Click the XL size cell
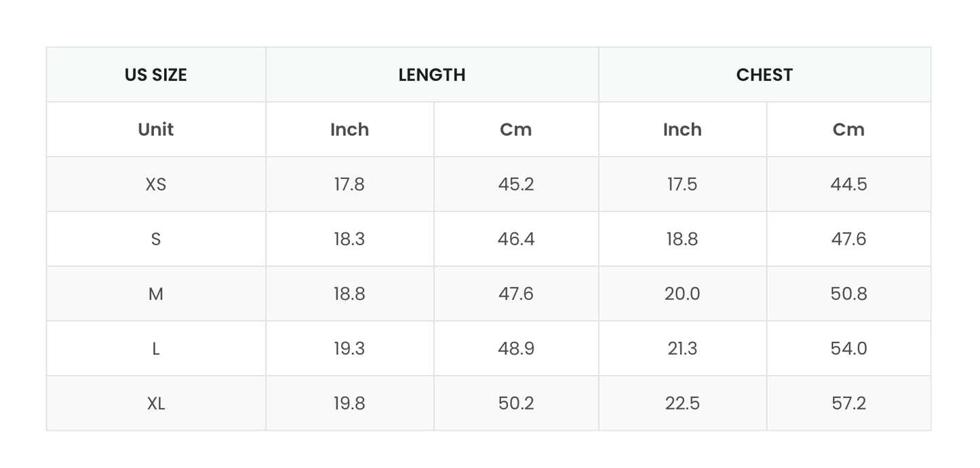Screen dimensions: 980x468 pyautogui.click(x=155, y=404)
